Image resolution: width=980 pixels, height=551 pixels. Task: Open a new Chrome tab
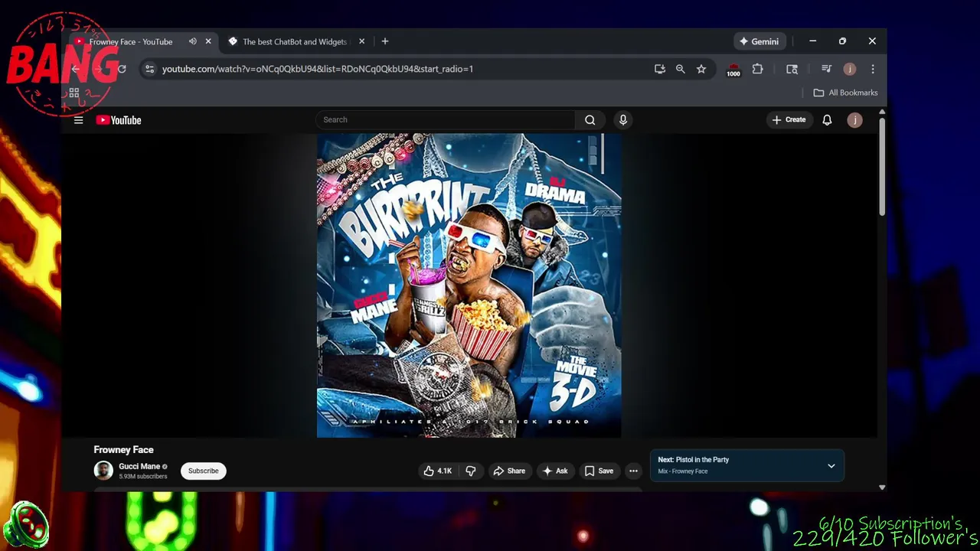click(x=385, y=41)
